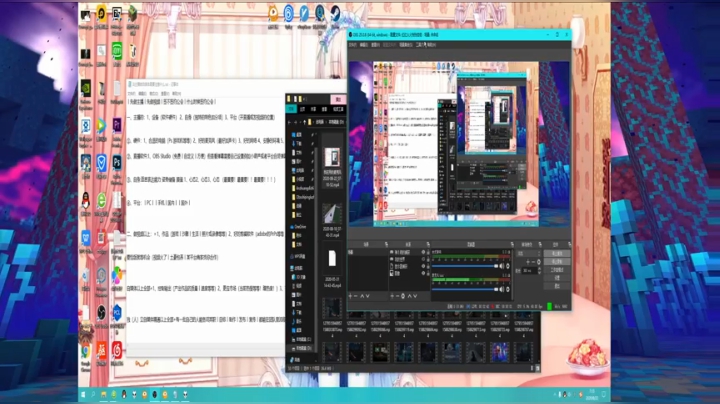Open the green 360 browser desktop icon
720x404 pixels.
[101, 201]
